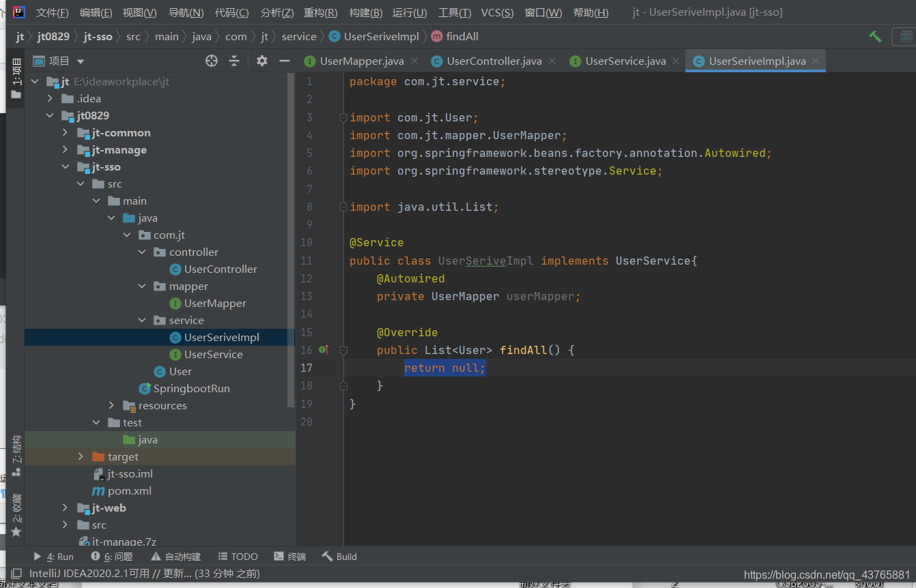
Task: Close the UserMapper.java tab
Action: click(x=415, y=61)
